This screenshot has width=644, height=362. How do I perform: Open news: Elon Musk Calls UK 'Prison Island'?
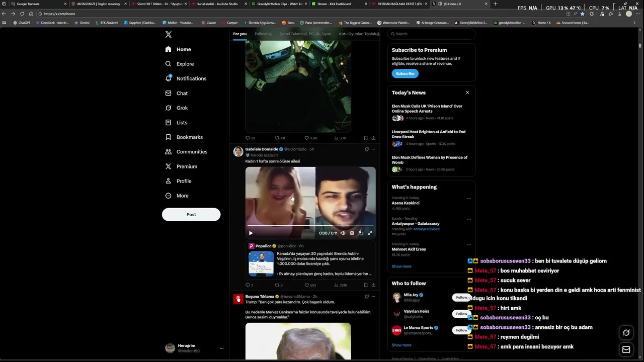pyautogui.click(x=427, y=109)
